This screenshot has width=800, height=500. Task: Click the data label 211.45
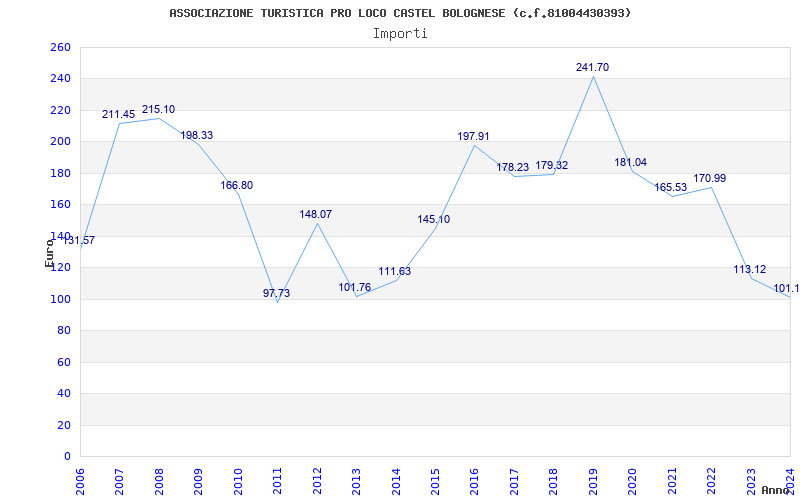point(118,114)
